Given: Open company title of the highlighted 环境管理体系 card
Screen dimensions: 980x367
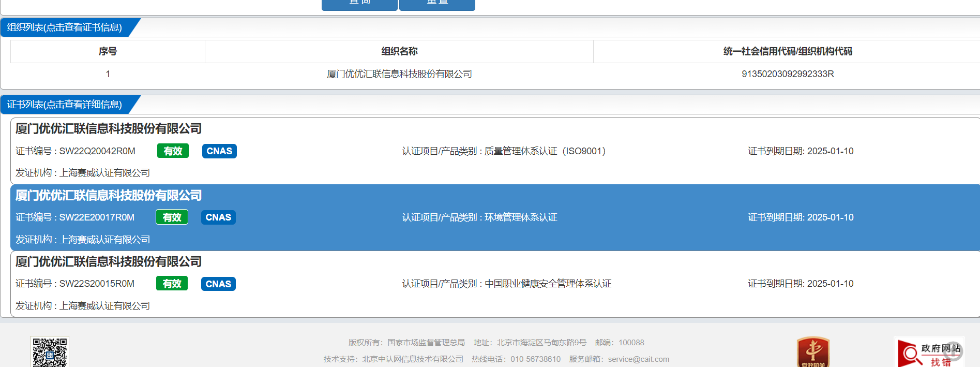Looking at the screenshot, I should (109, 195).
